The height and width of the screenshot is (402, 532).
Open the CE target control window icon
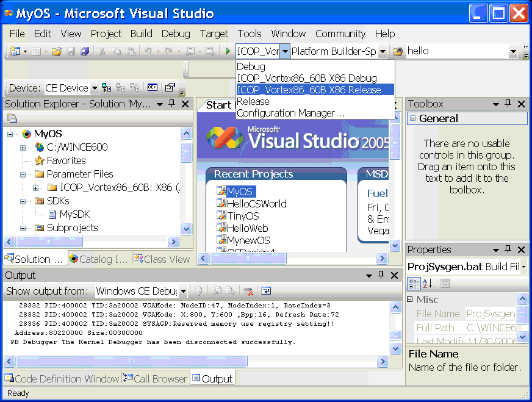[153, 87]
